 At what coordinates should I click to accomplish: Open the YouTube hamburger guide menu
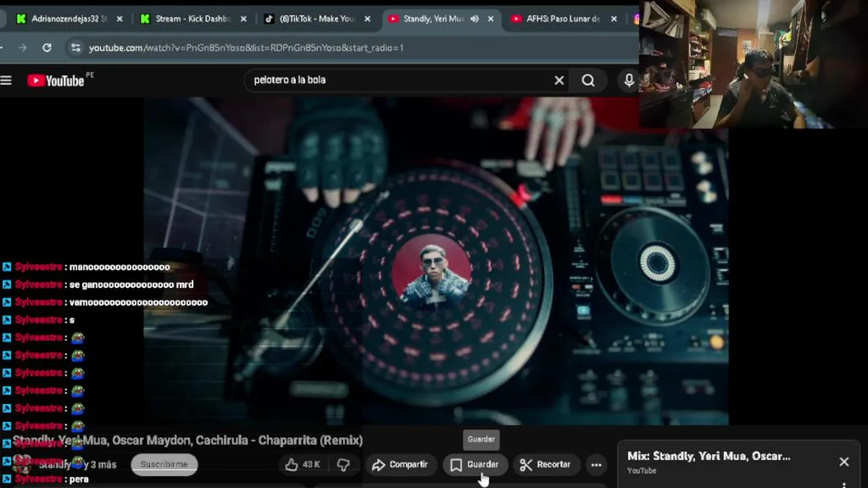[x=6, y=81]
